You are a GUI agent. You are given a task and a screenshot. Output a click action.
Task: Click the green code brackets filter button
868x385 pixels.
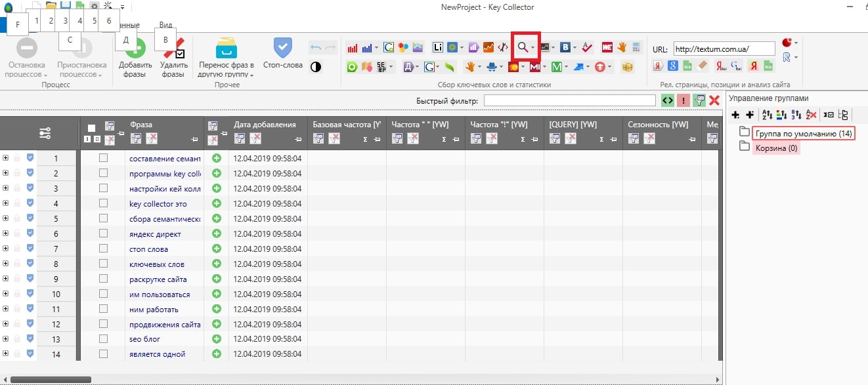click(x=668, y=100)
